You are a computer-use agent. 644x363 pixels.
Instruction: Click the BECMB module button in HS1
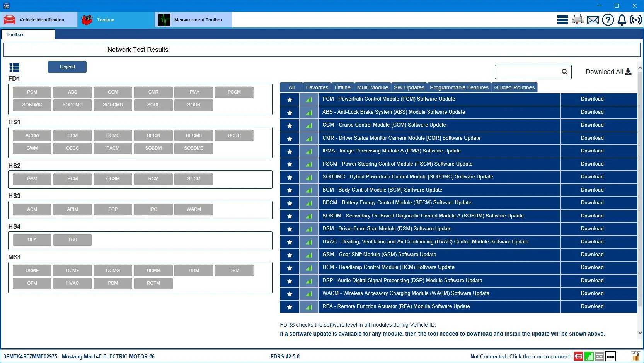(194, 135)
